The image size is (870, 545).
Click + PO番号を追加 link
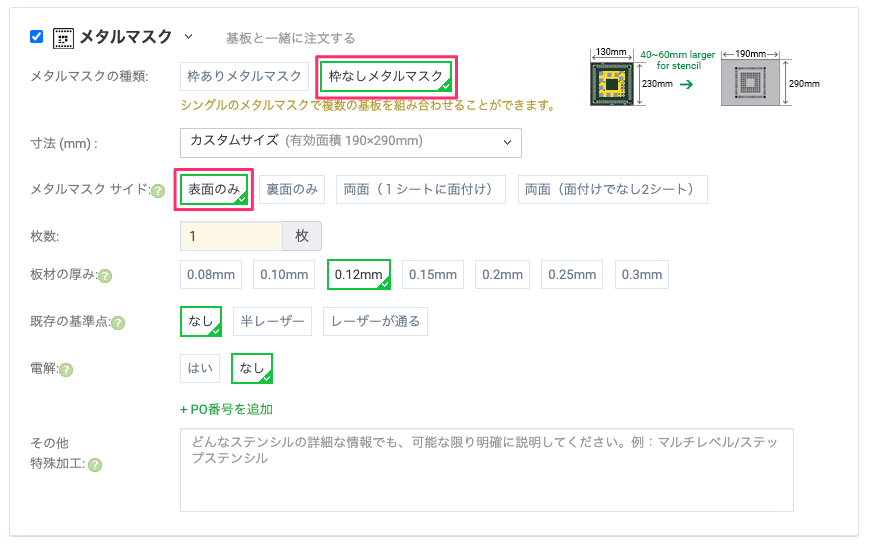point(226,409)
